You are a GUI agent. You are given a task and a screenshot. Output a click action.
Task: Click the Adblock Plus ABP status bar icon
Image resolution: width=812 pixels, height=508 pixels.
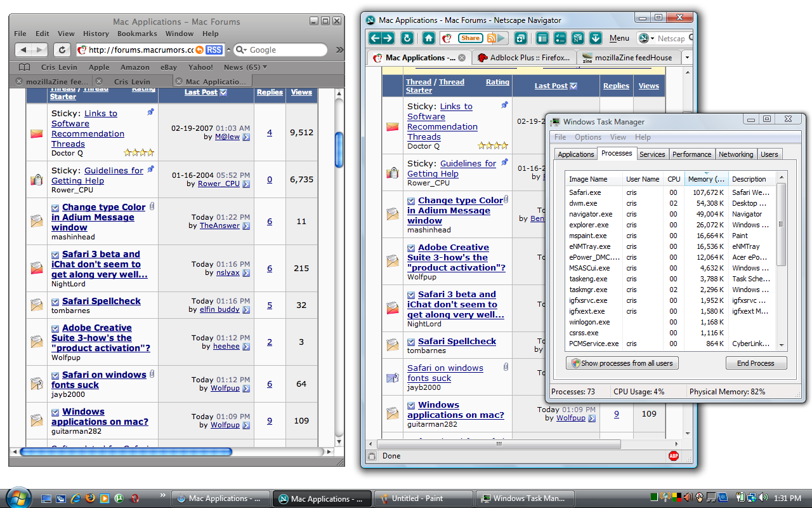[x=674, y=456]
